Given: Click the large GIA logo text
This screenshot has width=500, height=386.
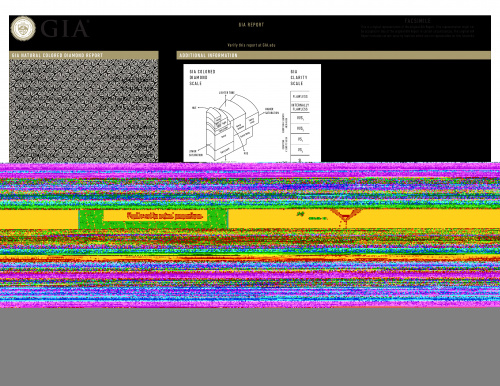Looking at the screenshot, I should [65, 29].
